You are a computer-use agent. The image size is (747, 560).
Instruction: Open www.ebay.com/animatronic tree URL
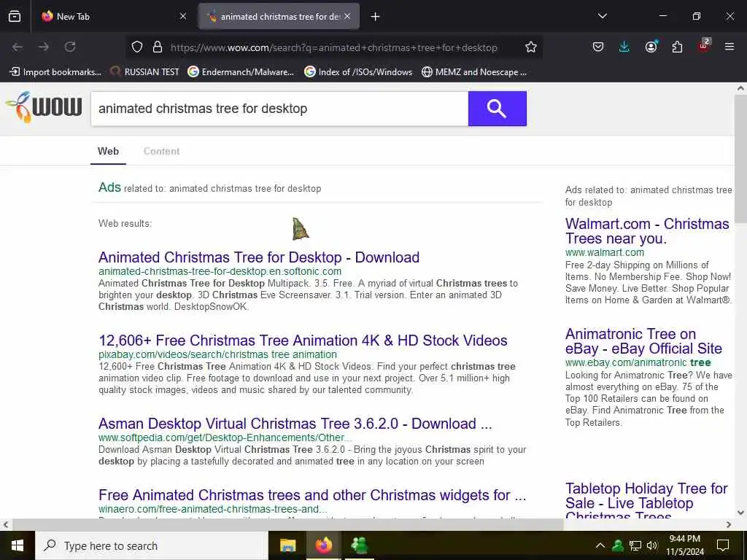pos(638,362)
